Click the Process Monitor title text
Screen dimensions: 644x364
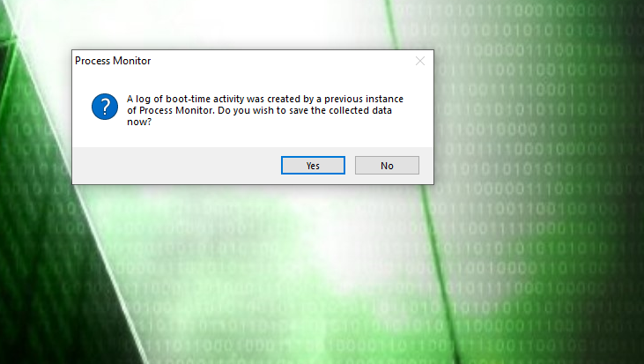coord(113,61)
